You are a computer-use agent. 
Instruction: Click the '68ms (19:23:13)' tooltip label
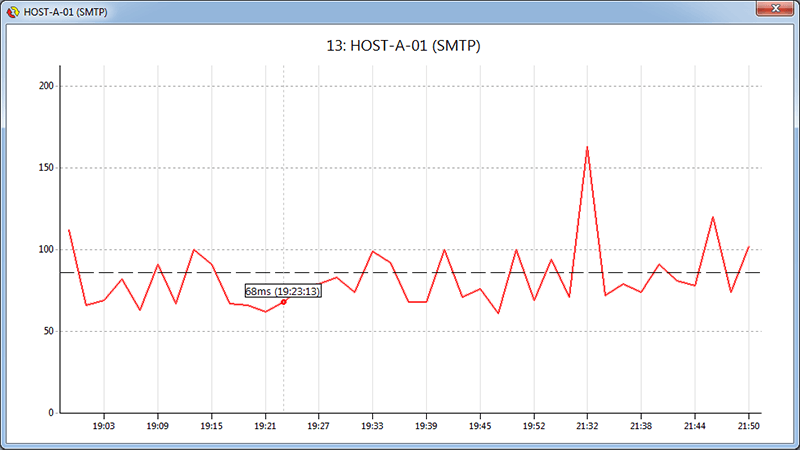pos(283,291)
